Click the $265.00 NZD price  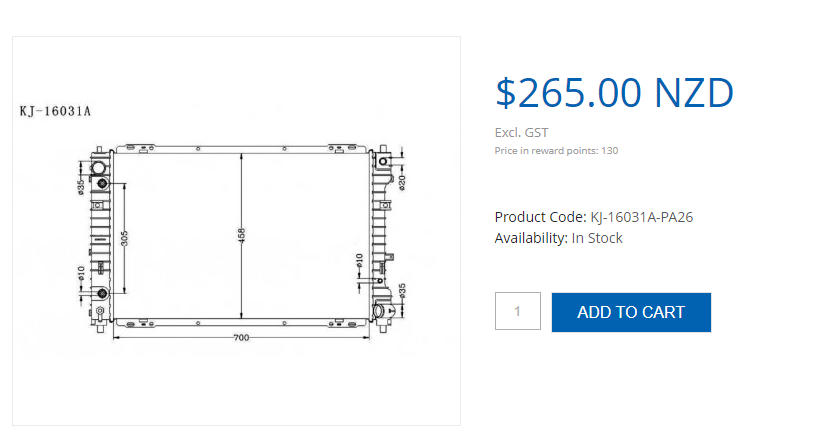[x=614, y=93]
